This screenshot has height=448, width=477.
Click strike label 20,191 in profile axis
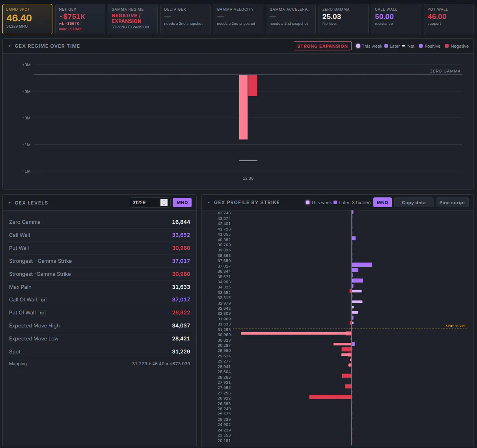click(224, 441)
